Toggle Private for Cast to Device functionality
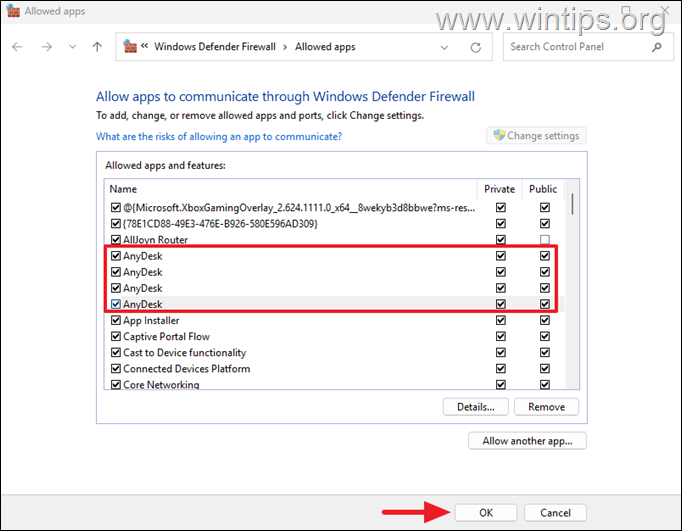 [501, 353]
